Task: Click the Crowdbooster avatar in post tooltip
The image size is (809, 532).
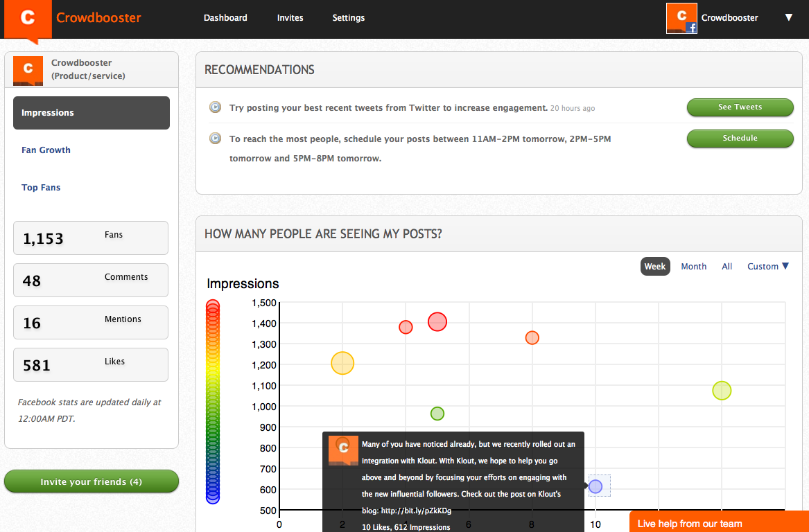Action: tap(343, 450)
